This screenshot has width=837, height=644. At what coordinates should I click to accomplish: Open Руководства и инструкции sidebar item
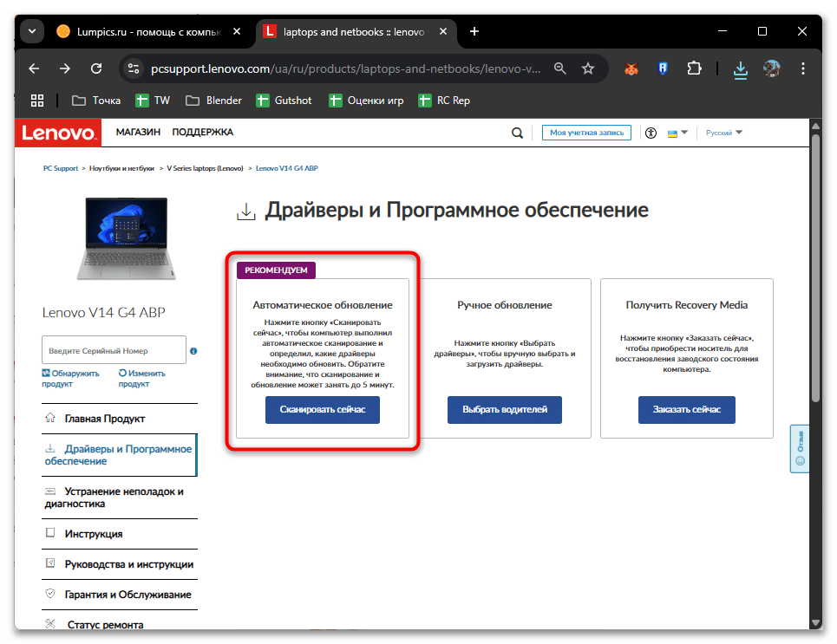click(x=120, y=564)
